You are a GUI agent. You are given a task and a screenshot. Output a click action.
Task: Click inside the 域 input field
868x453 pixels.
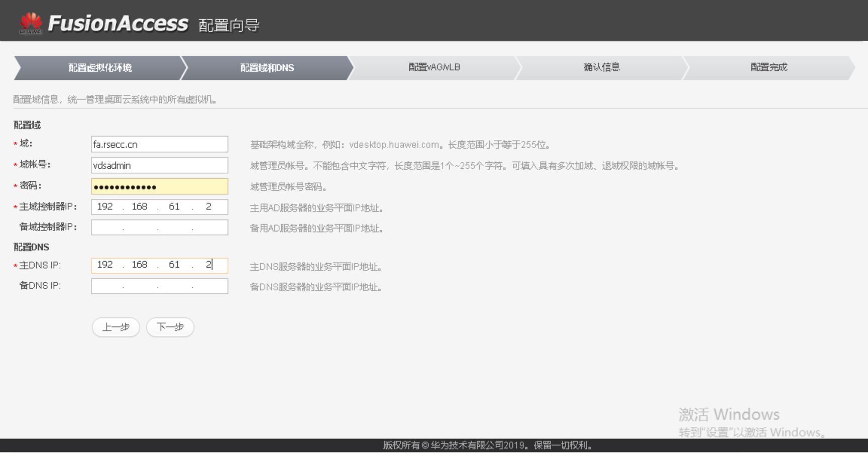pyautogui.click(x=159, y=144)
